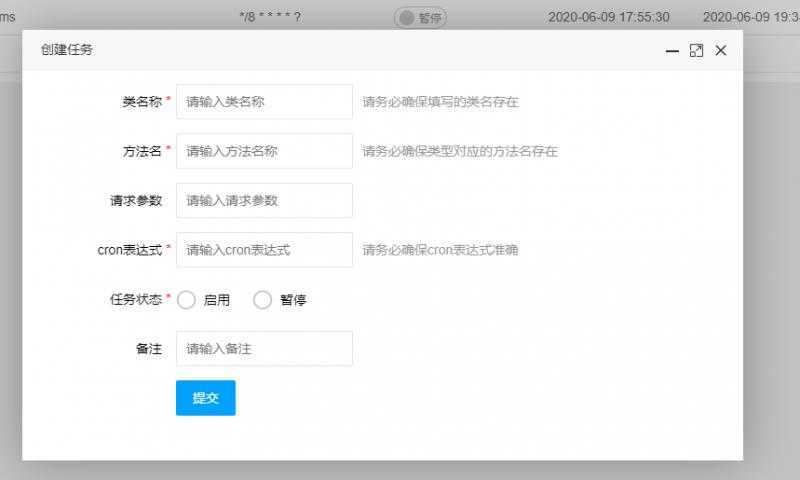This screenshot has height=480, width=800.
Task: Click the 请求参数 field label
Action: (136, 200)
